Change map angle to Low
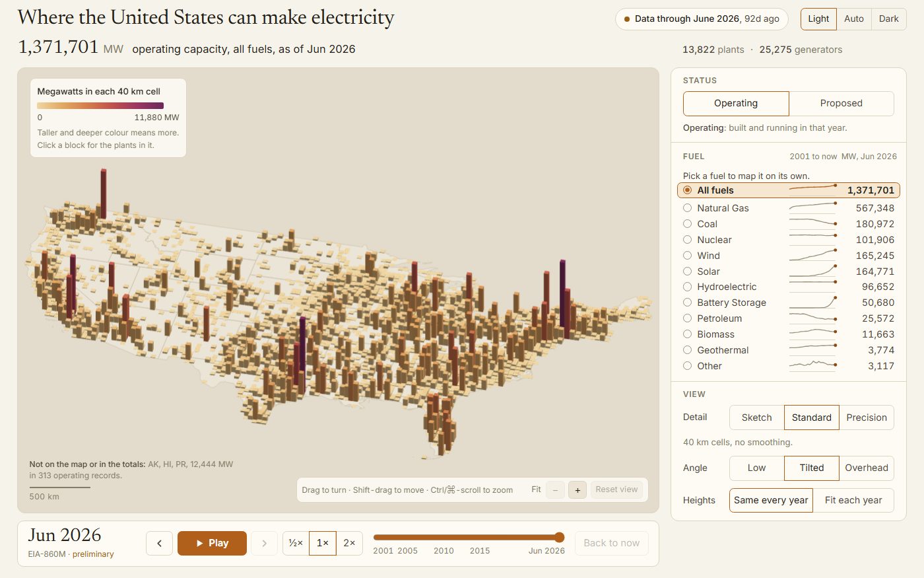924x578 pixels. pyautogui.click(x=756, y=468)
